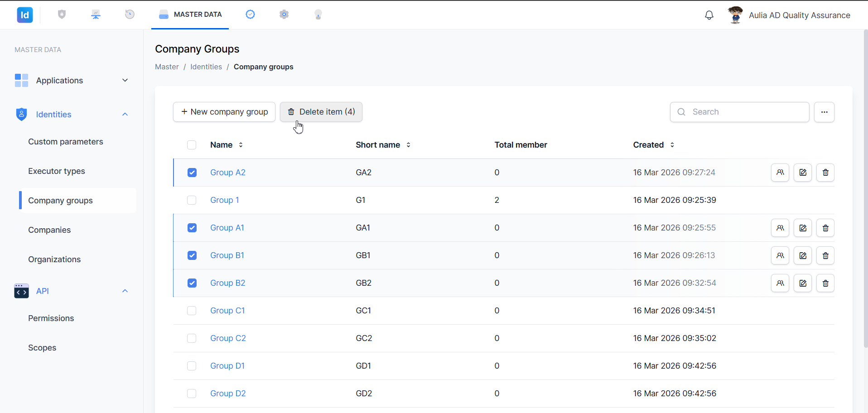
Task: View members of Group B2
Action: 780,283
